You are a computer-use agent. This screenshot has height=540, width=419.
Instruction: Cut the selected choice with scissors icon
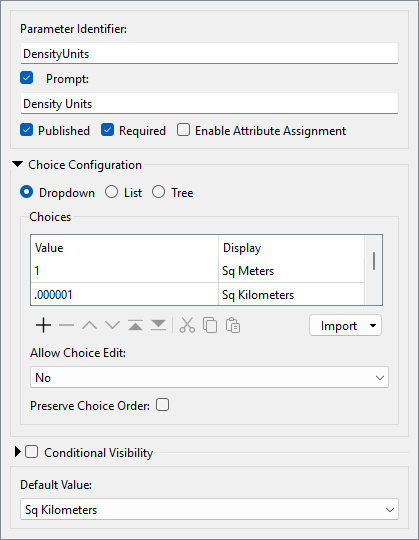pos(187,325)
